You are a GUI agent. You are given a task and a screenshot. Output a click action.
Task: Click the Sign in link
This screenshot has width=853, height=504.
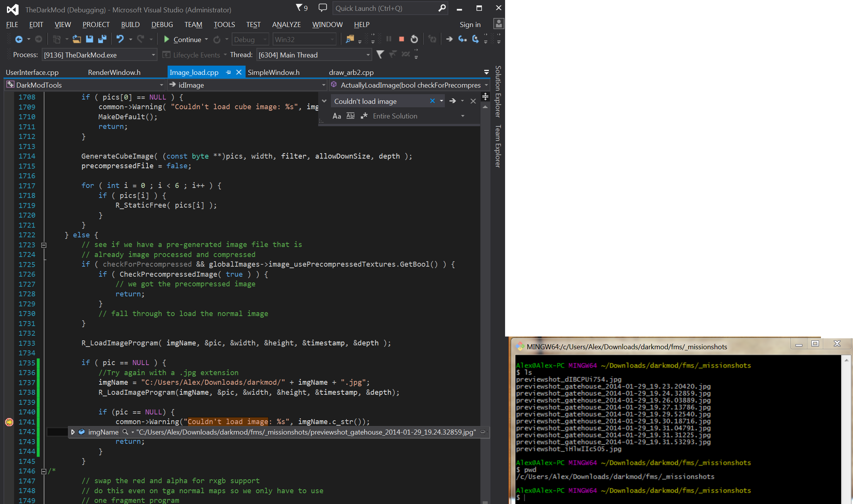click(470, 24)
